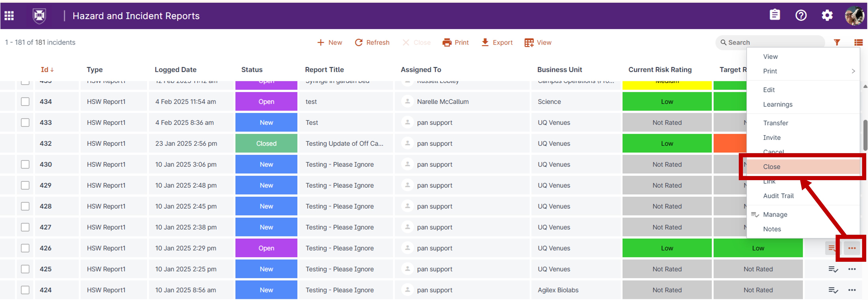
Task: Open more options for incident 424
Action: coord(852,290)
